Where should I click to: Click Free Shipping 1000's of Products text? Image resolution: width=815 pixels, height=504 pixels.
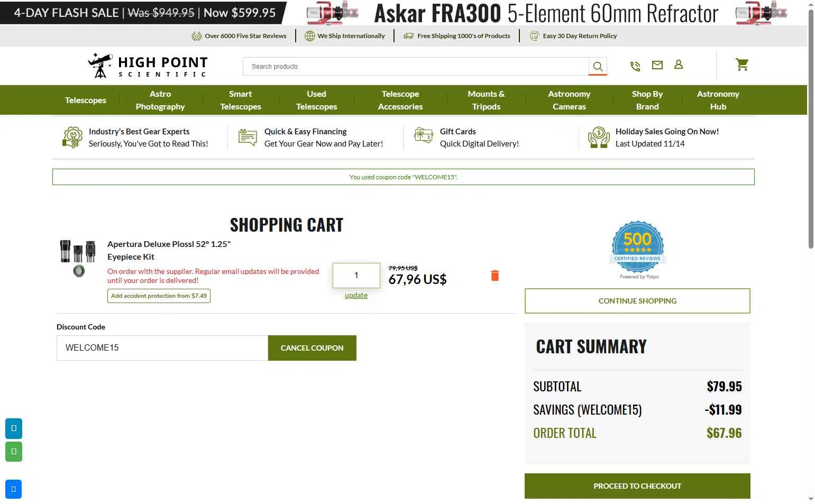[464, 36]
